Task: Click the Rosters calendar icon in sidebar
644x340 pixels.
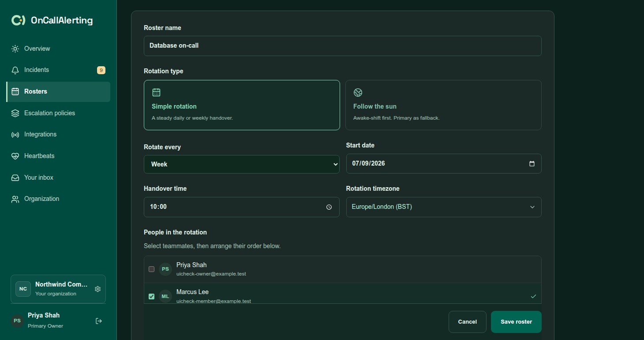Action: pos(15,91)
